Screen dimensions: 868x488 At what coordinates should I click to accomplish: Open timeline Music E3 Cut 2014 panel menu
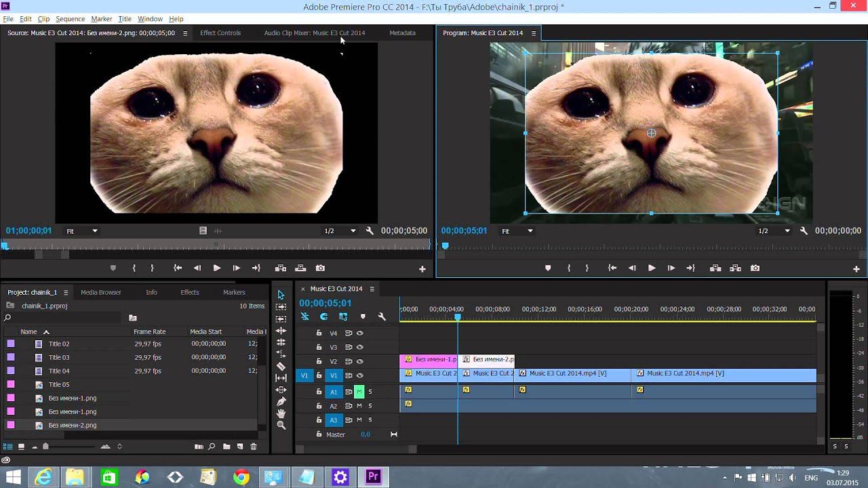[372, 289]
